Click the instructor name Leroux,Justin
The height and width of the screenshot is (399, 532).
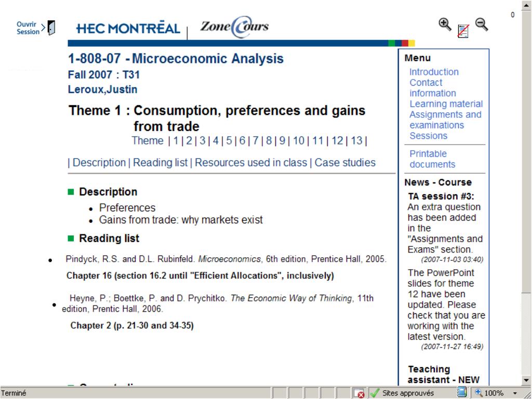click(x=103, y=89)
